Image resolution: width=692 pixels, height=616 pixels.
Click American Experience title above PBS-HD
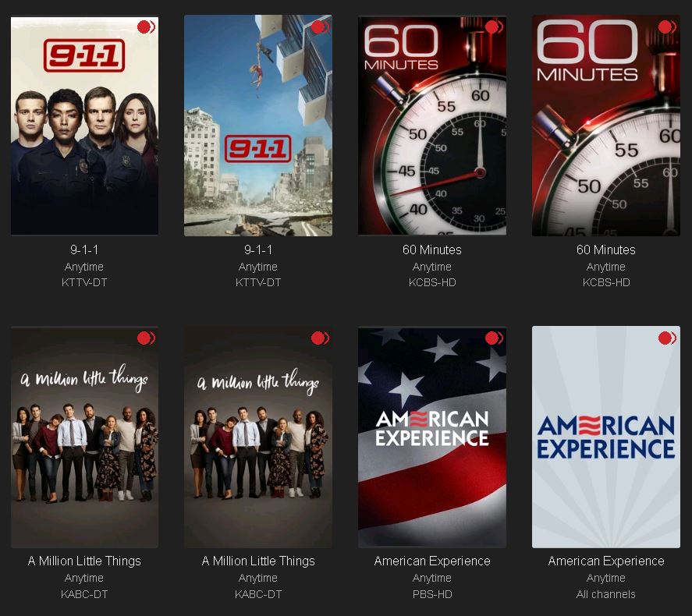tap(432, 561)
